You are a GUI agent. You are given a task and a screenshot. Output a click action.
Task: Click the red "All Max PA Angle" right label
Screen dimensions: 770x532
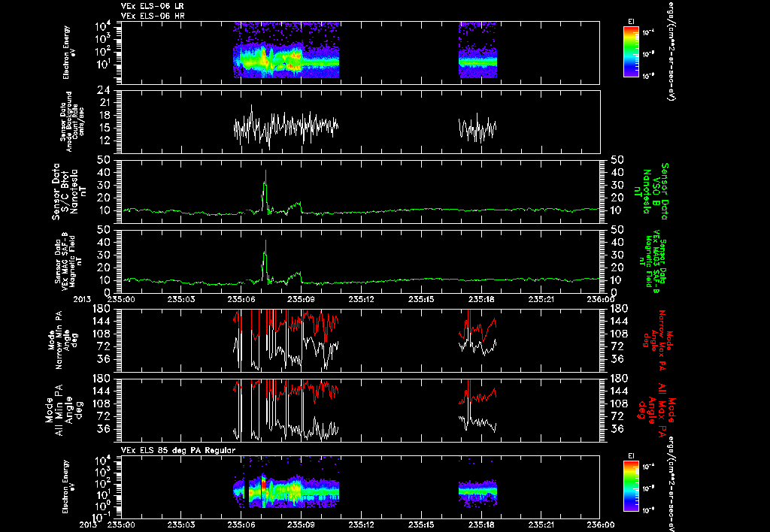(657, 410)
